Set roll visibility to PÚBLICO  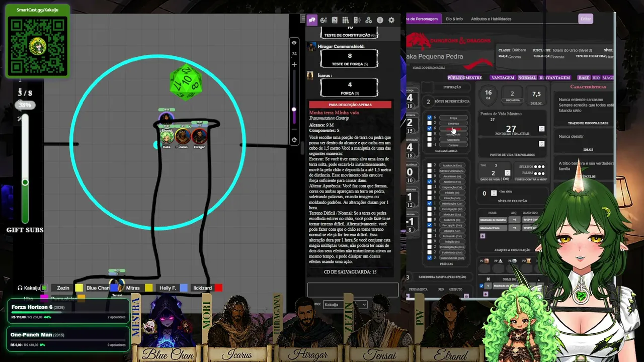point(455,78)
